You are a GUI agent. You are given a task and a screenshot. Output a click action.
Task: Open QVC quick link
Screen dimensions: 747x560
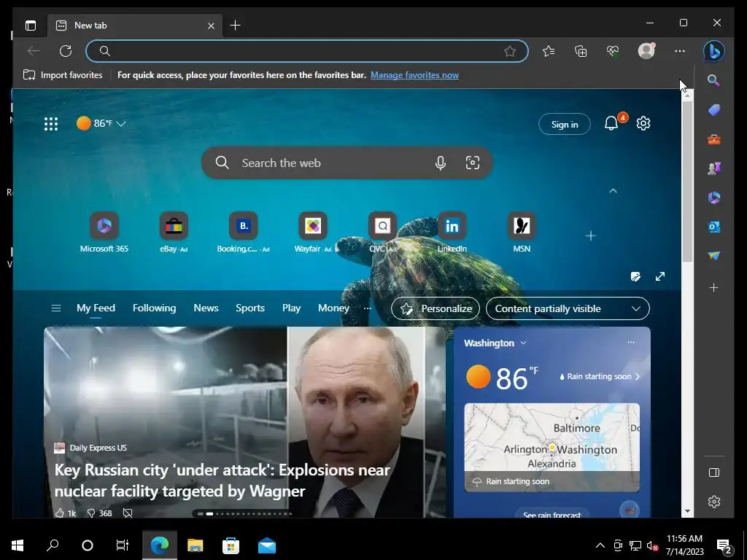click(382, 233)
